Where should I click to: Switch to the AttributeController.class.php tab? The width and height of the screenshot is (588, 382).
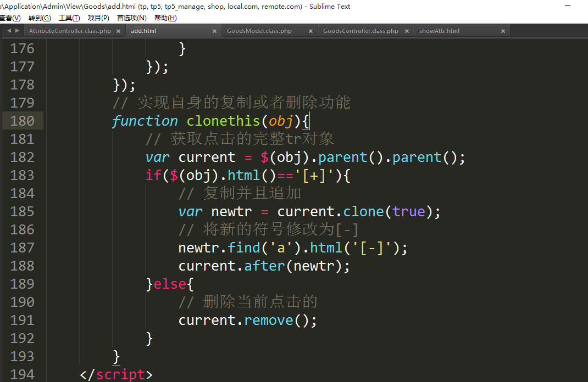tap(70, 31)
